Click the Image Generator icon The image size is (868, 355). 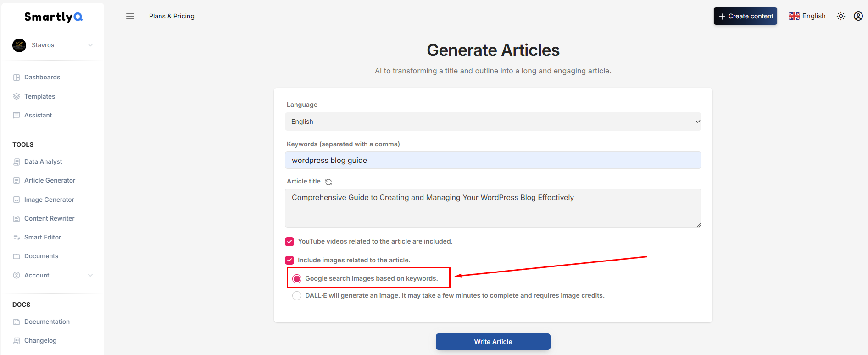[17, 200]
